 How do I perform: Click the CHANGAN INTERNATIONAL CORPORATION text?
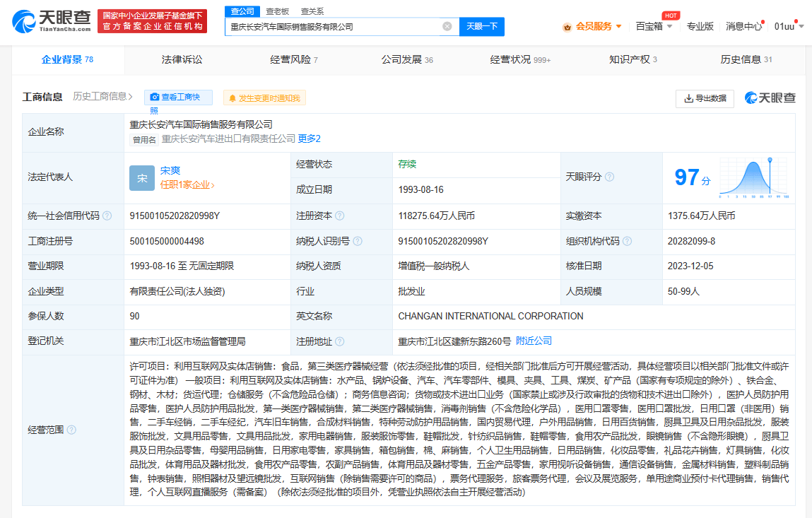490,316
